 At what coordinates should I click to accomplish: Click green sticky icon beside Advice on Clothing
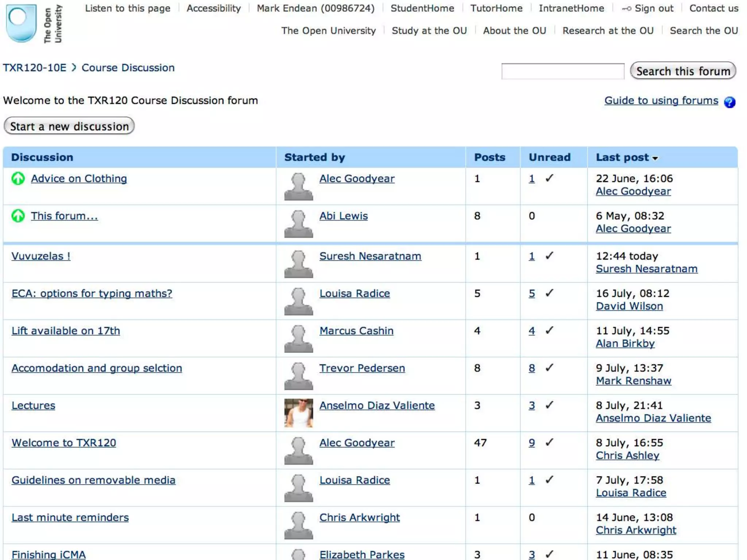click(18, 179)
